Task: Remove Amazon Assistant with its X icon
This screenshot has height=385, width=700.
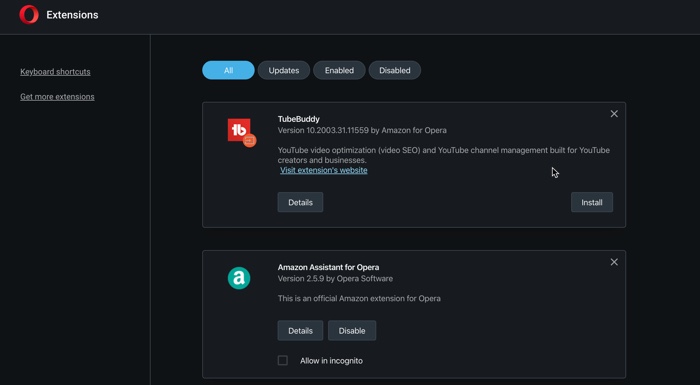Action: (614, 262)
